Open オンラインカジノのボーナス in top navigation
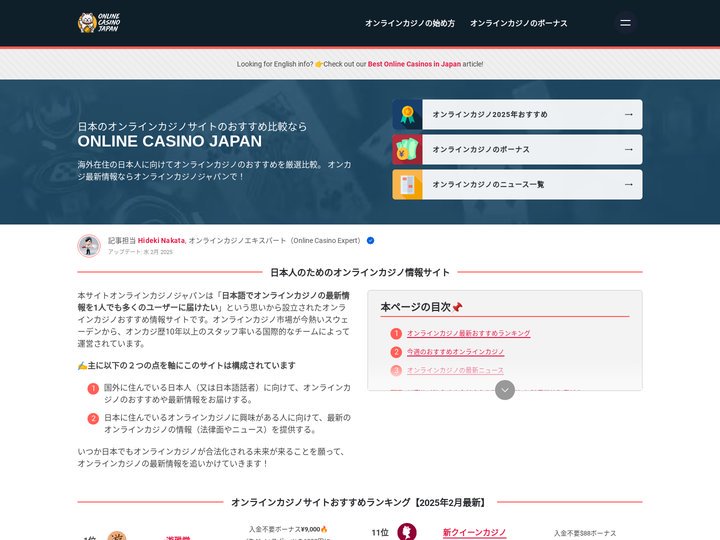This screenshot has height=540, width=720. pos(518,23)
